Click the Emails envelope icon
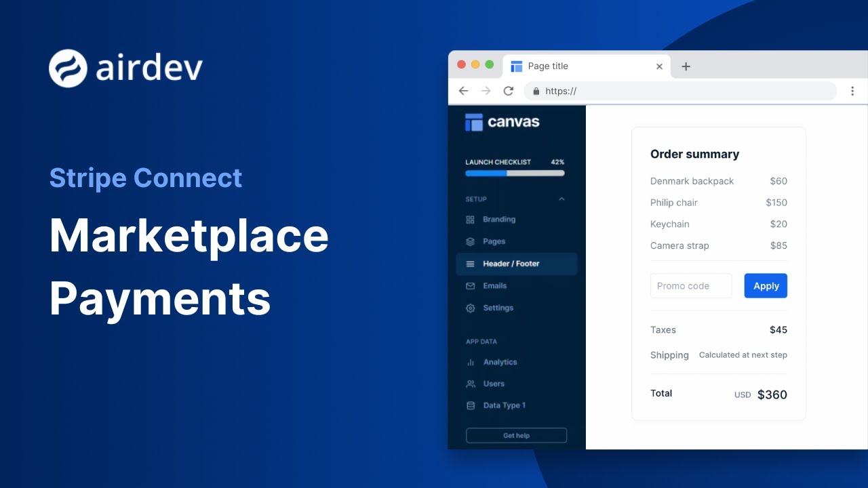868x488 pixels. (x=471, y=286)
